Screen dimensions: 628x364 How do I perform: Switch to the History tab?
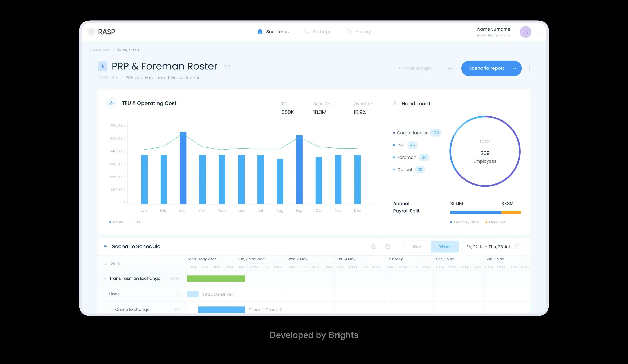click(x=359, y=32)
